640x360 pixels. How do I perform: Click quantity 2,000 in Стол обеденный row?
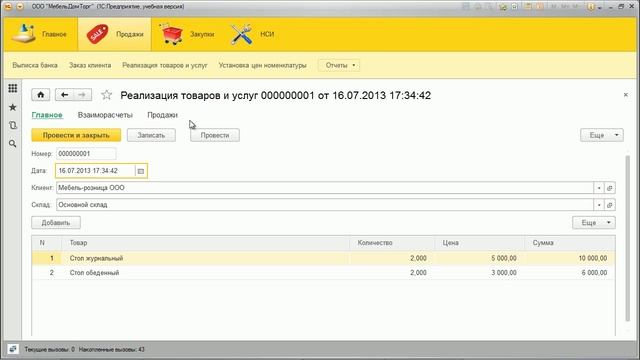pyautogui.click(x=392, y=273)
